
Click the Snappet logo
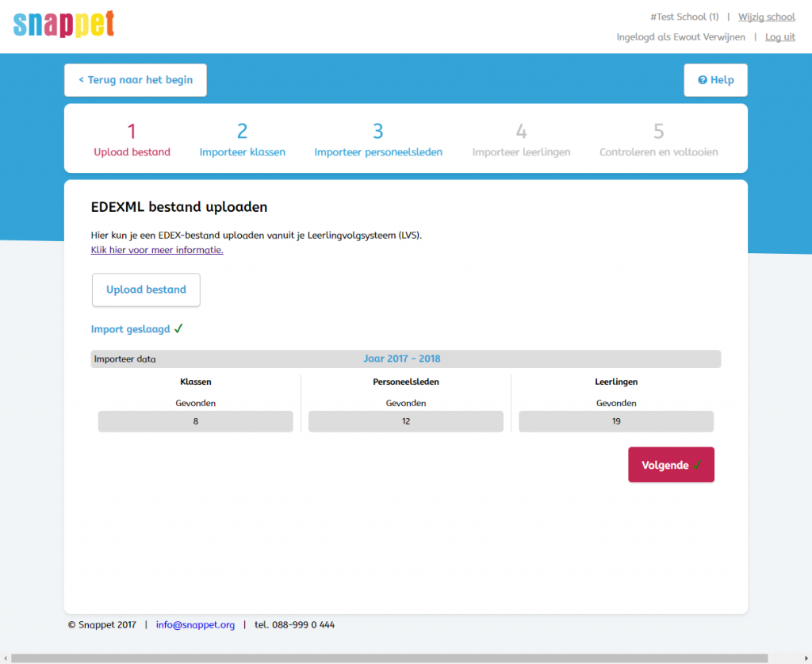click(x=64, y=23)
